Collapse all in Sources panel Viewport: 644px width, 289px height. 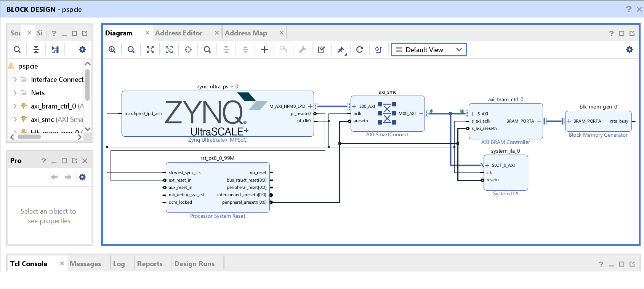point(36,49)
